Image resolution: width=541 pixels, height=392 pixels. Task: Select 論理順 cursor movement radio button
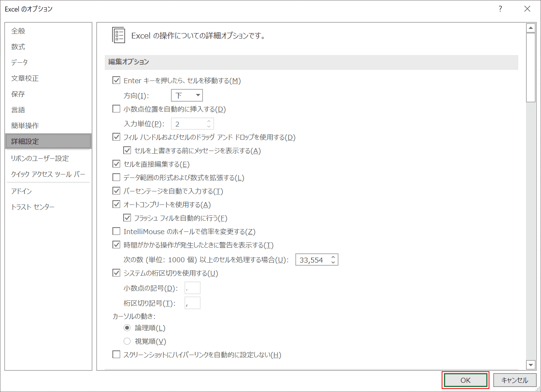pyautogui.click(x=127, y=328)
